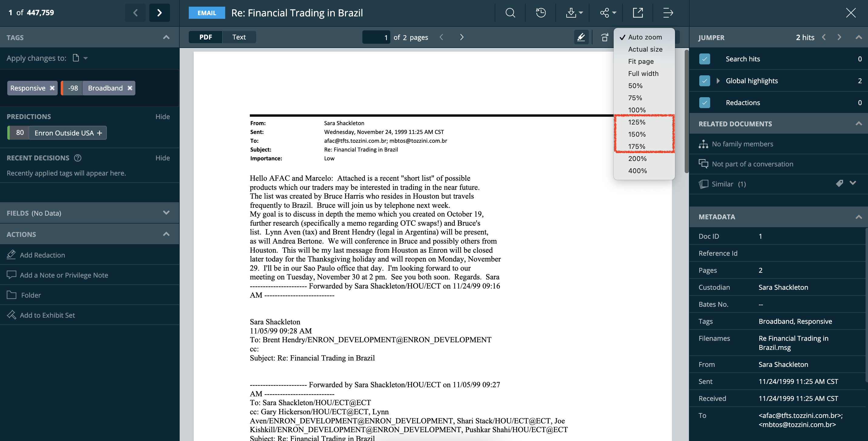Set zoom to 50%
The width and height of the screenshot is (868, 441).
tap(644, 86)
